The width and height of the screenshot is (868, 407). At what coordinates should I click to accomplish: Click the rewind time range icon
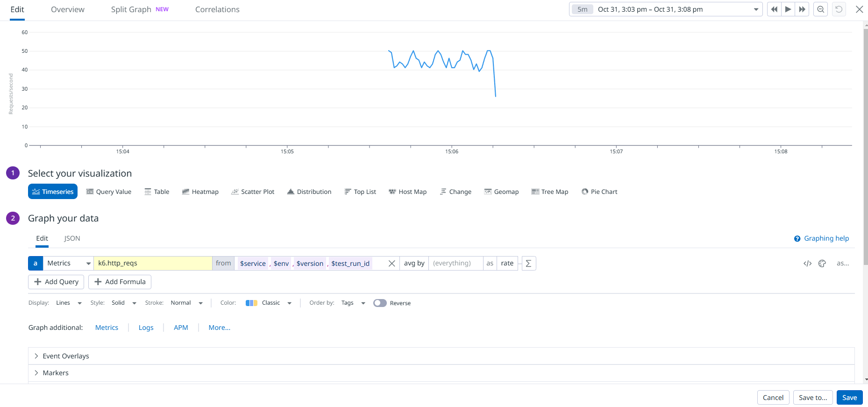click(x=774, y=9)
